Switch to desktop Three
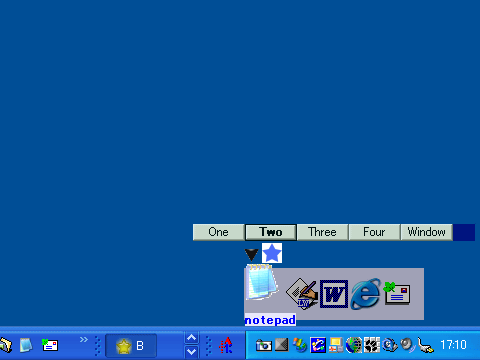Viewport: 480px width, 360px height. 322,232
